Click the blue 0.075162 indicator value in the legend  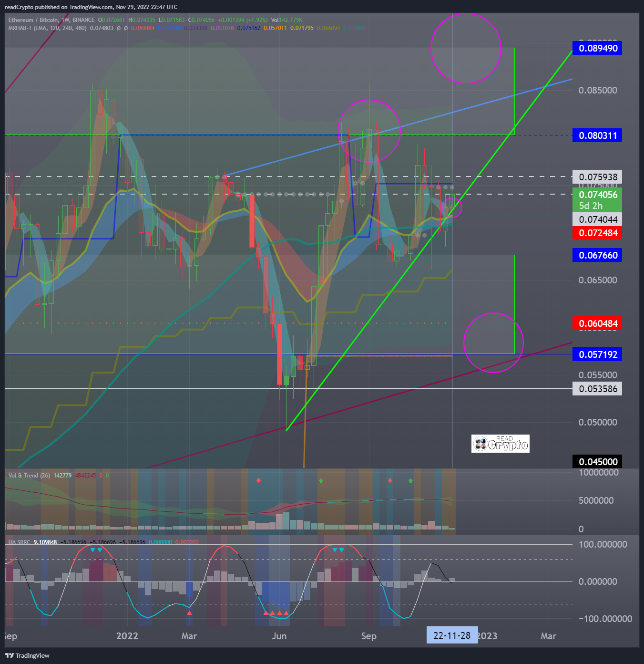point(249,28)
